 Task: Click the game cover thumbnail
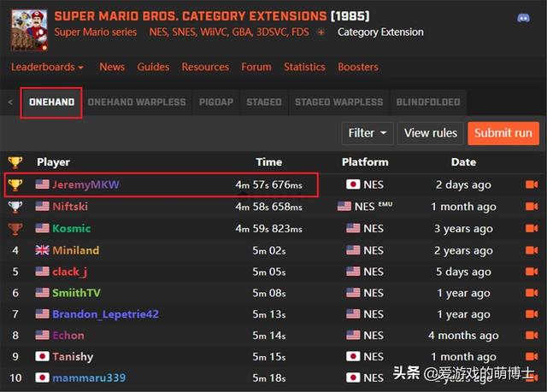tap(29, 30)
